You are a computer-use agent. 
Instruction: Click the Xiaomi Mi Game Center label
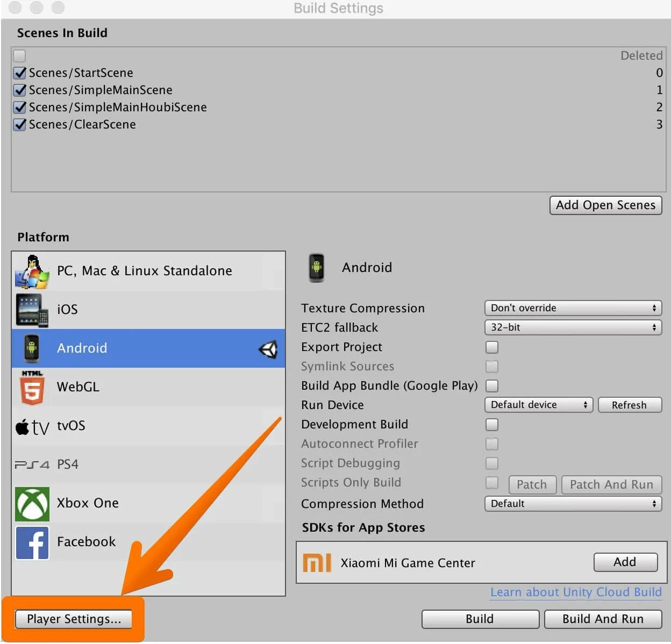(408, 563)
